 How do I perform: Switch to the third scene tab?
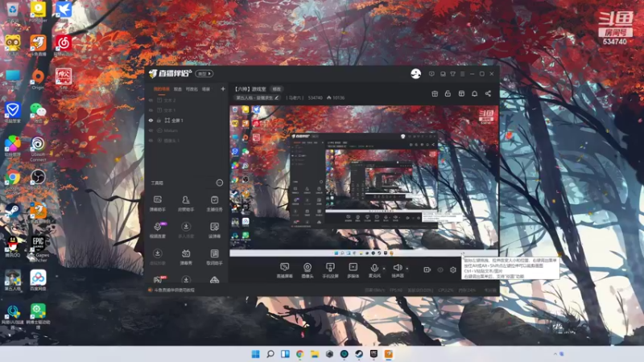(192, 89)
